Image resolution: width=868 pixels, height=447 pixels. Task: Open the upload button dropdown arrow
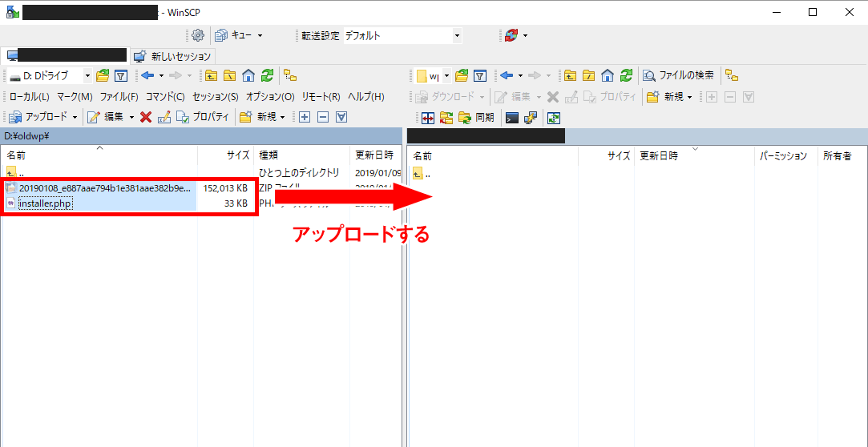[x=75, y=117]
